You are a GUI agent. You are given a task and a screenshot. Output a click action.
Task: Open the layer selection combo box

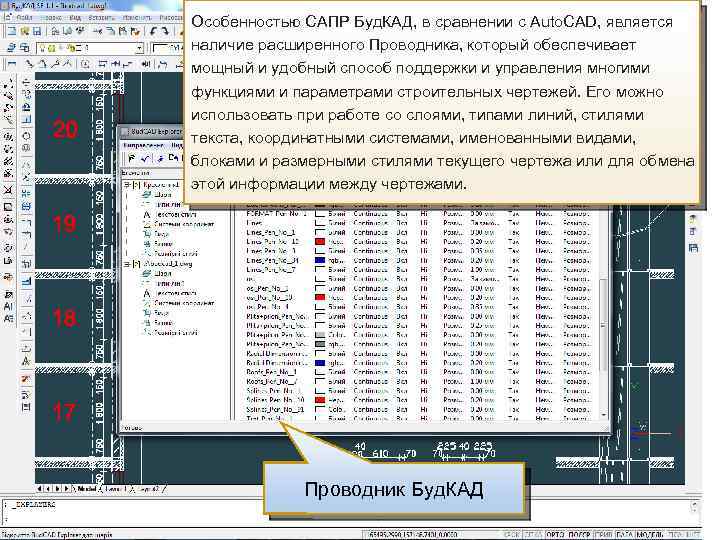point(90,48)
